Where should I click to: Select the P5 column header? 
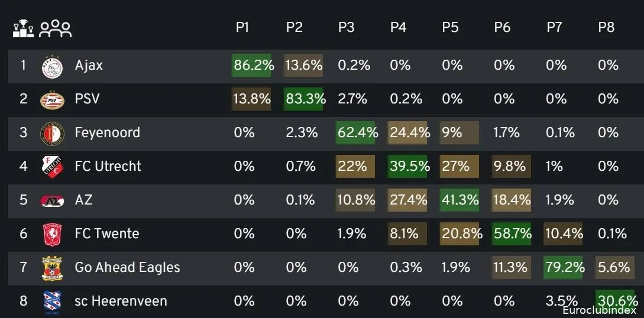click(x=450, y=28)
